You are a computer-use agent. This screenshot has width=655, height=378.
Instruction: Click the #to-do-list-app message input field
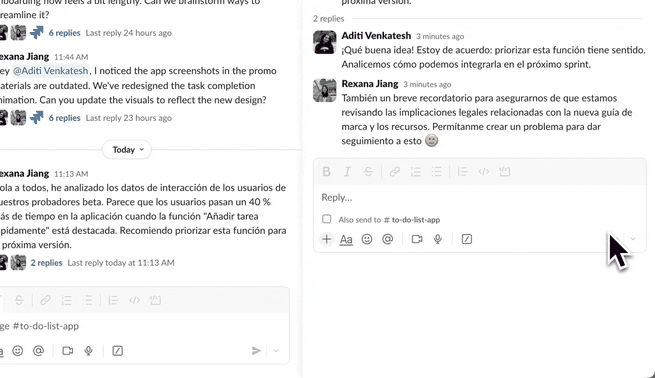pyautogui.click(x=144, y=326)
